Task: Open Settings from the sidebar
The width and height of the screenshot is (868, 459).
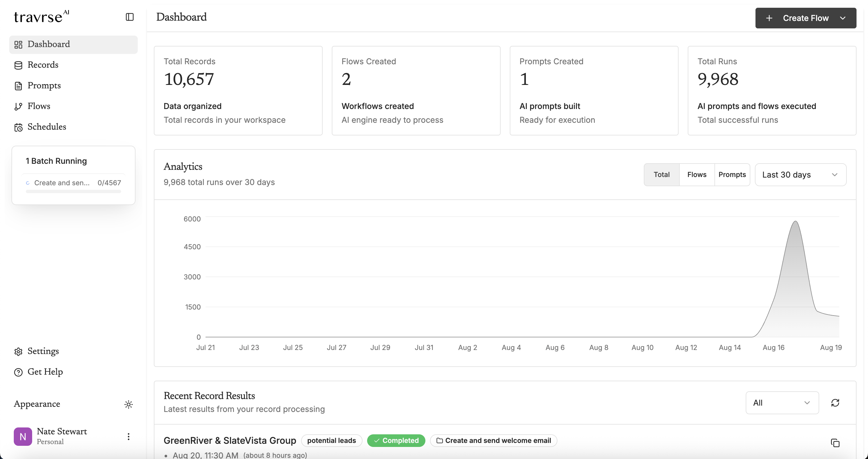Action: pos(43,351)
